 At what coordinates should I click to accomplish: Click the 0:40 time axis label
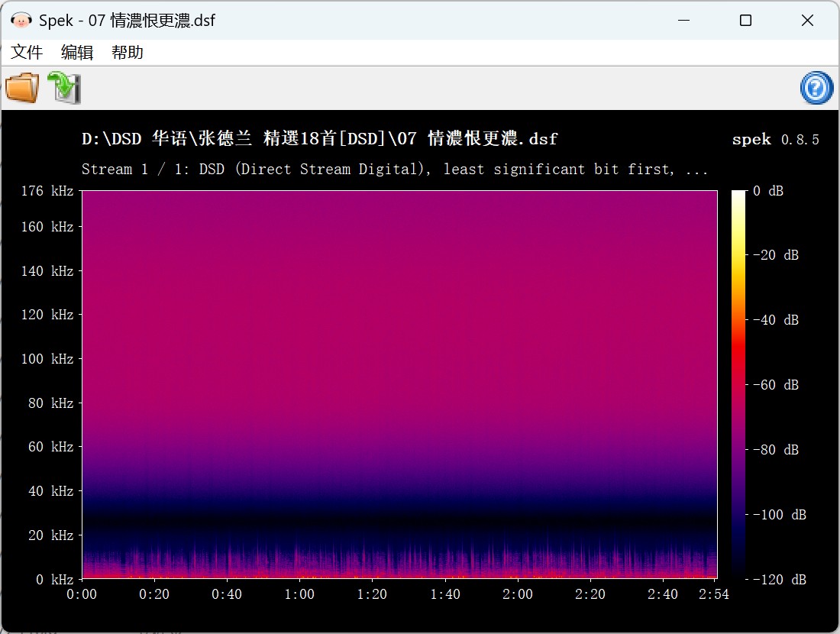point(227,594)
